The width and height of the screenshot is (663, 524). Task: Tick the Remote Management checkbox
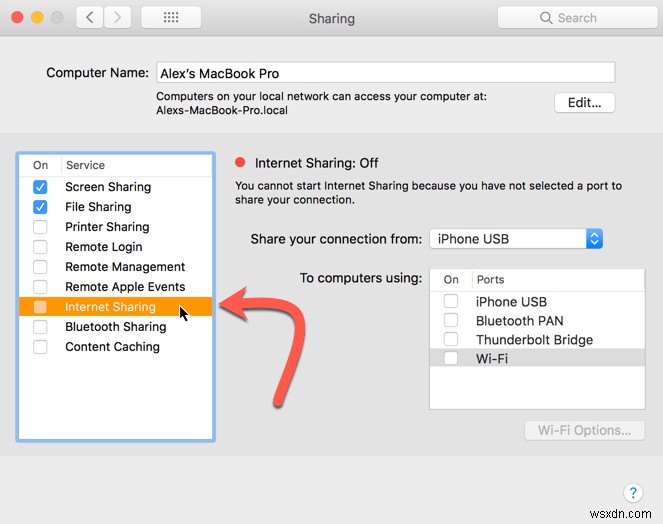point(40,267)
